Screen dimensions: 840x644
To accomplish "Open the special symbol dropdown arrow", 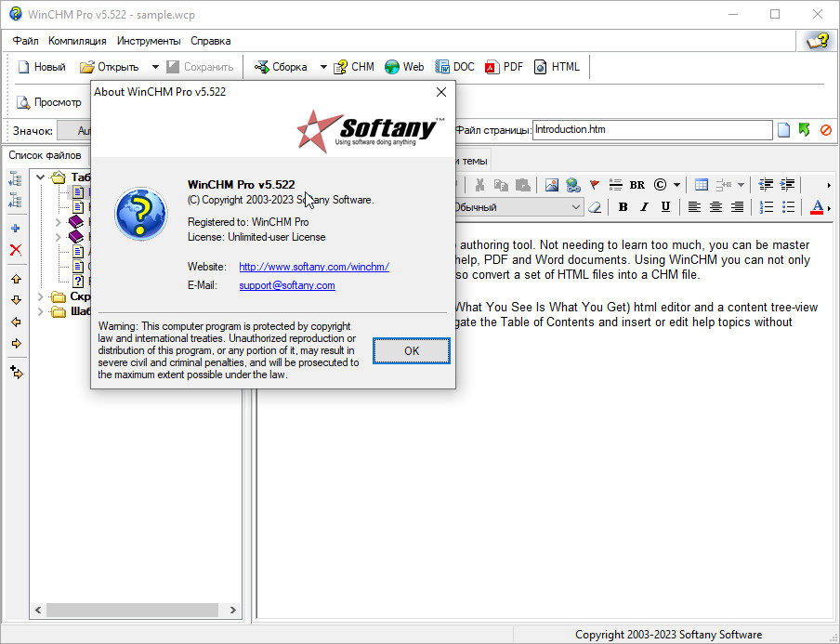I will click(676, 185).
